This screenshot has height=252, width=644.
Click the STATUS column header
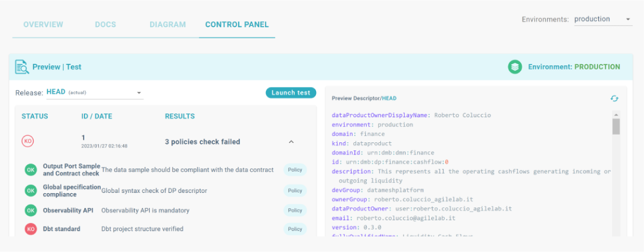[x=34, y=116]
